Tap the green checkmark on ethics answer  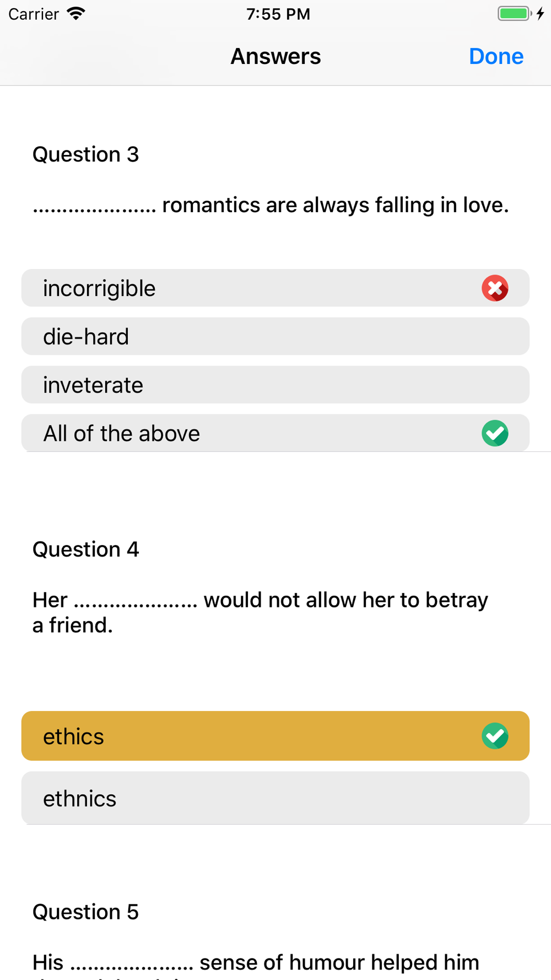(495, 736)
